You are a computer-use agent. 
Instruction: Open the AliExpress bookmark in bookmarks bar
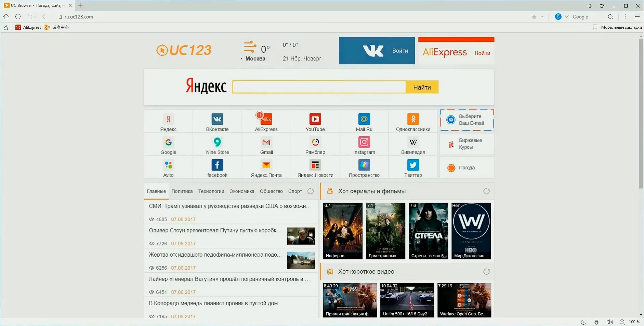[x=28, y=27]
